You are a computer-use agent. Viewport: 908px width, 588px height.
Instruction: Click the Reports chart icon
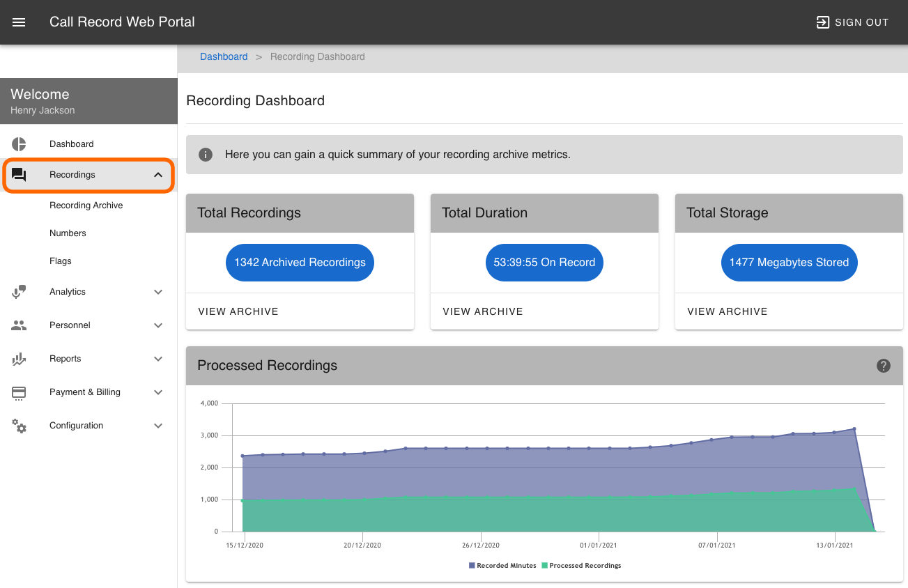tap(19, 359)
